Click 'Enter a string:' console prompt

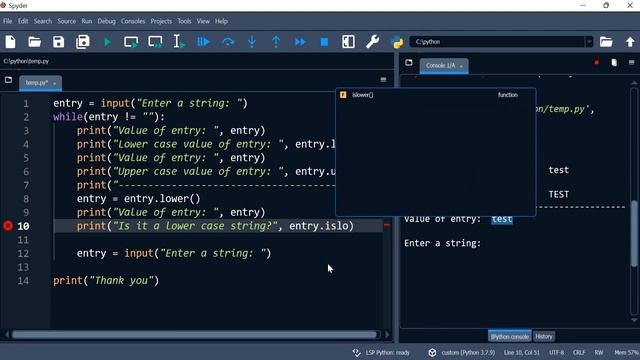point(442,243)
